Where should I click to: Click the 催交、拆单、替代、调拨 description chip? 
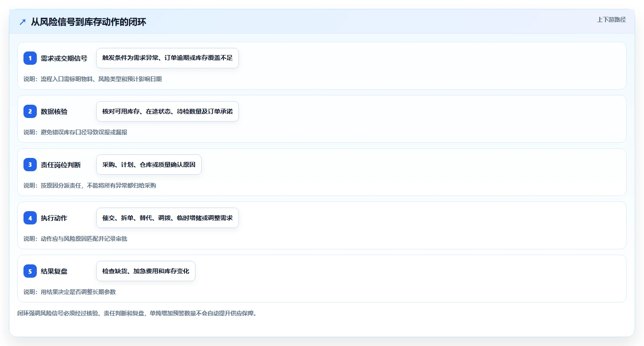click(x=168, y=218)
